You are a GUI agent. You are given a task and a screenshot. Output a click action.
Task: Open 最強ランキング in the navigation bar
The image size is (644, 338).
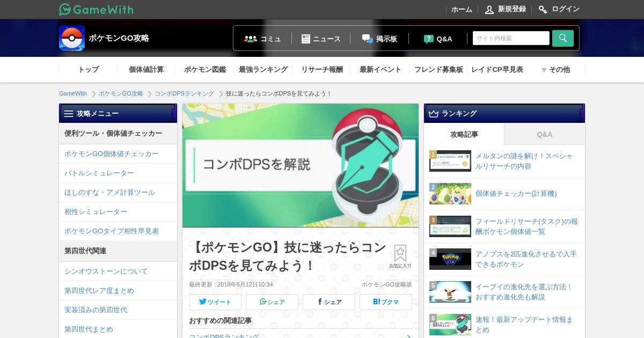coord(264,70)
